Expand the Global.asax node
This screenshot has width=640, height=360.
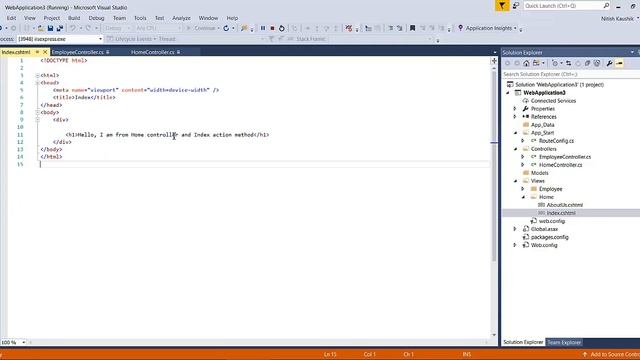click(515, 229)
